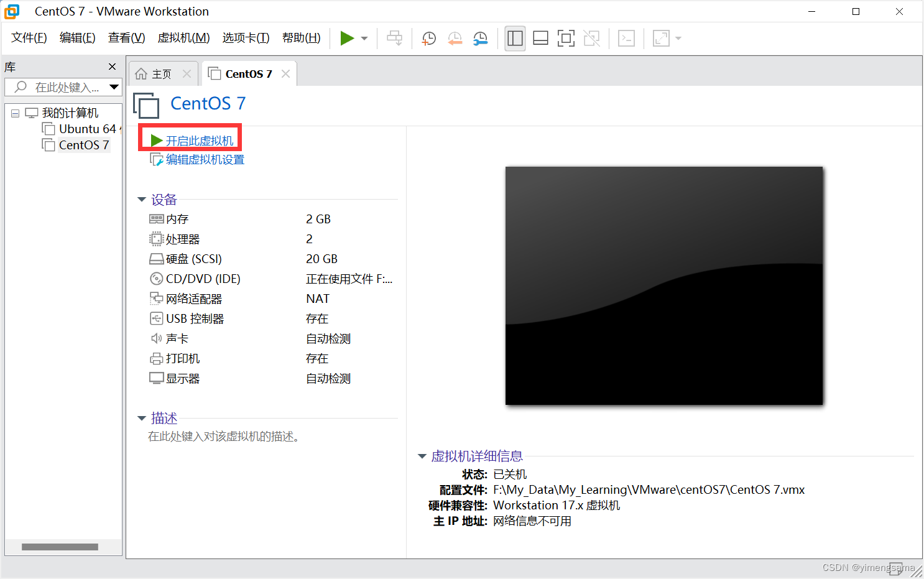The width and height of the screenshot is (924, 579).
Task: Open snapshot manager toolbar icon
Action: (x=480, y=39)
